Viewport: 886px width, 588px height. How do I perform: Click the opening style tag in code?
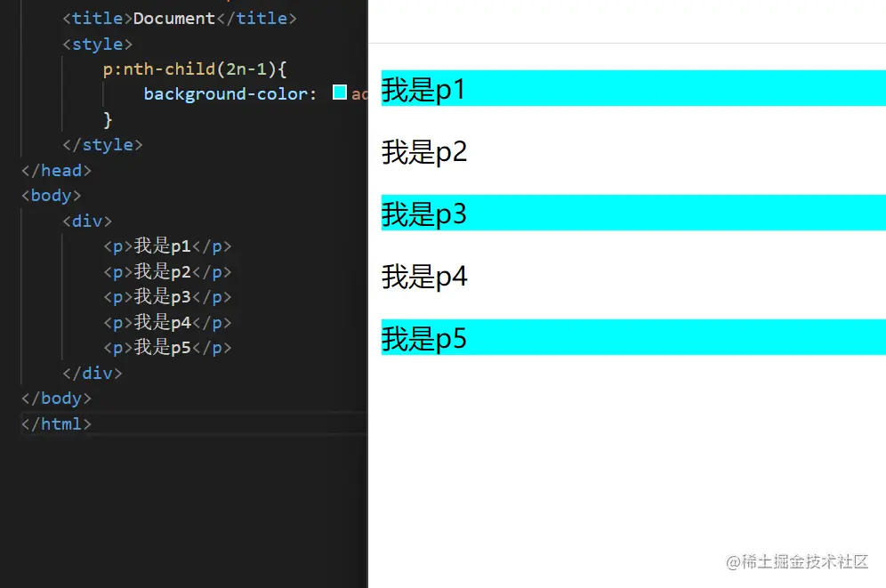coord(97,44)
